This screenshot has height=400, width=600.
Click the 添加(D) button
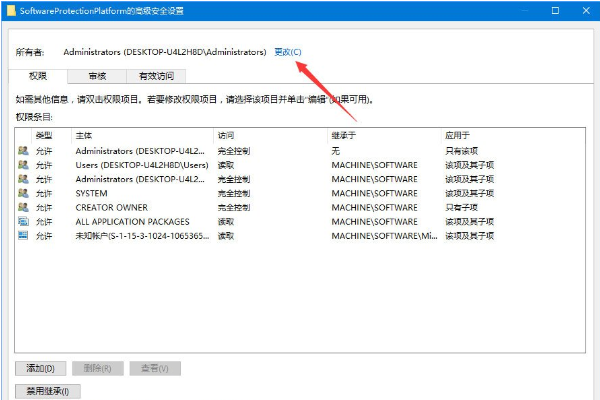tap(41, 368)
